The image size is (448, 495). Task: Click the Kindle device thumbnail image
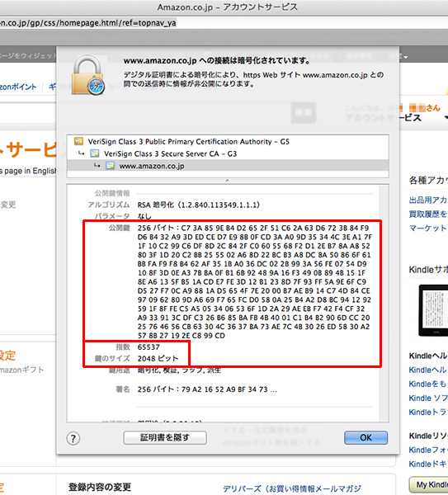point(433,310)
